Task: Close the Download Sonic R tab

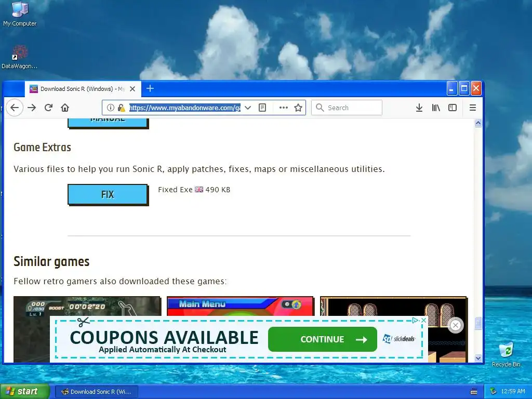Action: [132, 89]
